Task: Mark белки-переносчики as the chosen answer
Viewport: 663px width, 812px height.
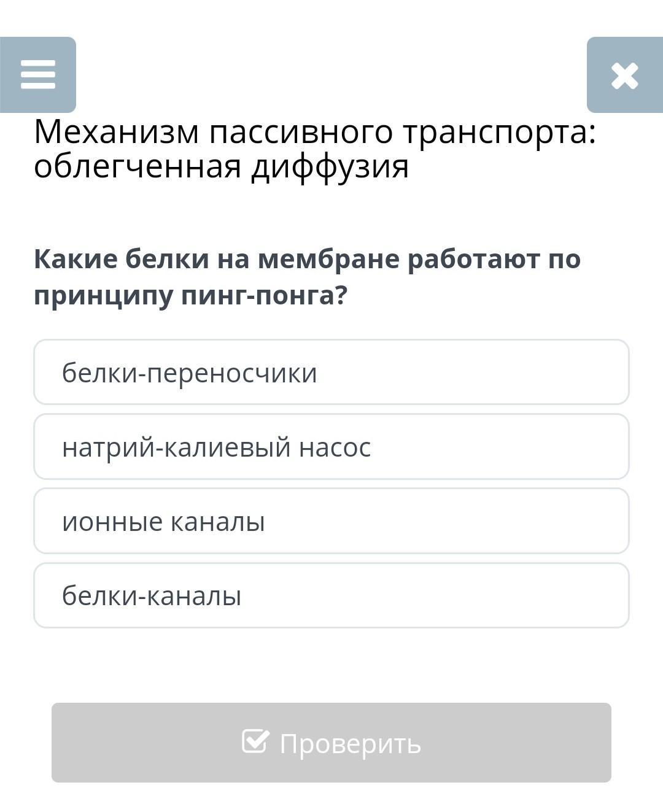Action: [331, 372]
